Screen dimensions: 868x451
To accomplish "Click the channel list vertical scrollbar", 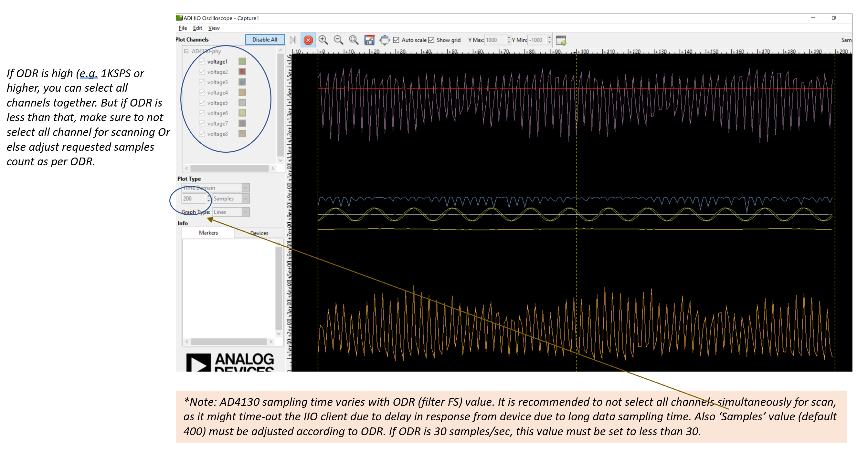I will coord(281,105).
